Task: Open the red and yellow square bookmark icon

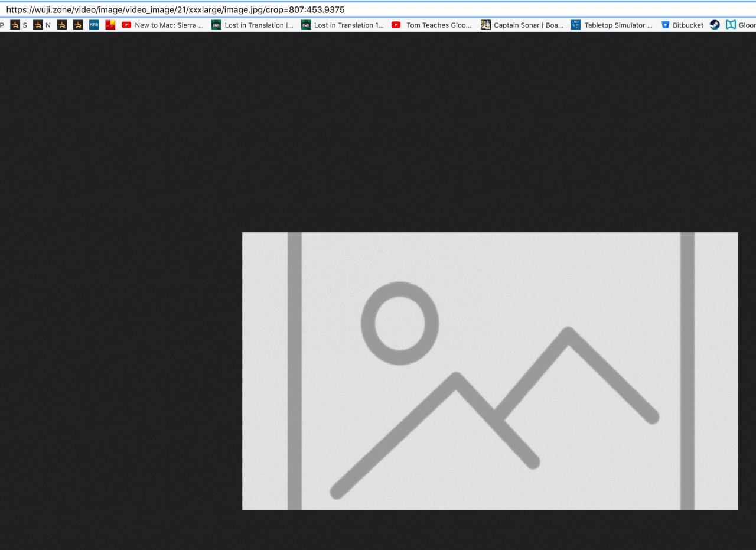Action: point(110,25)
